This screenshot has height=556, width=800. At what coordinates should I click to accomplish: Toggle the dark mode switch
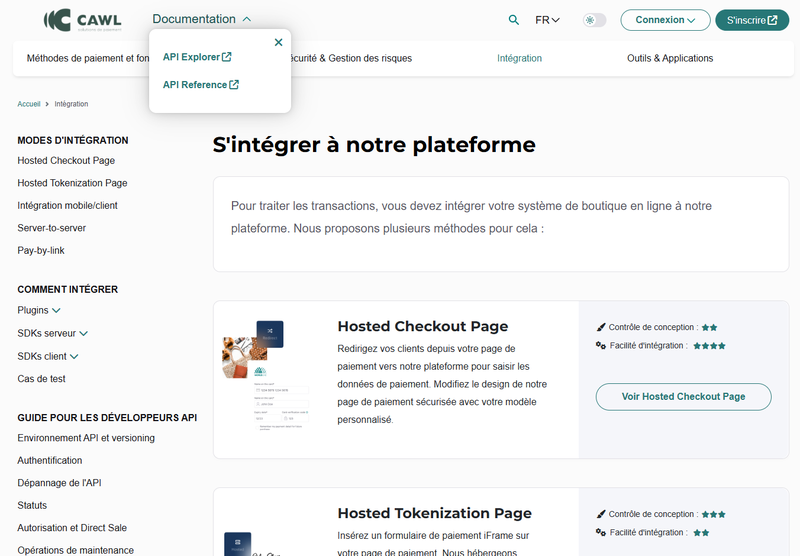(594, 20)
